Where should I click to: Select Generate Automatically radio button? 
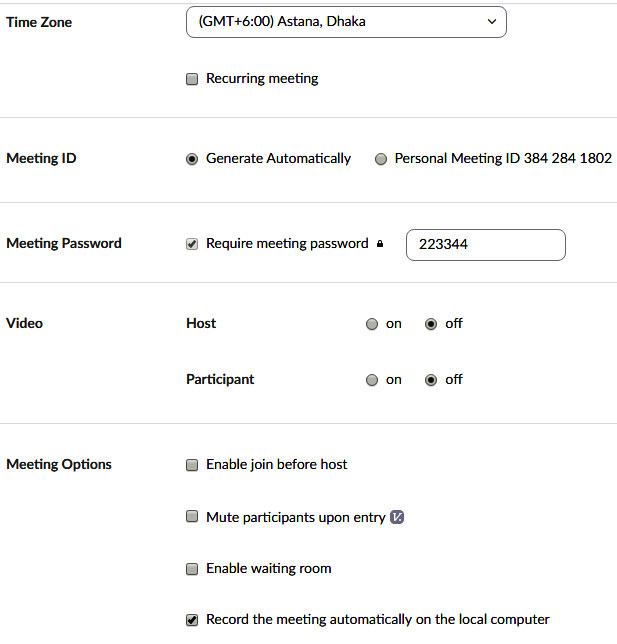192,159
